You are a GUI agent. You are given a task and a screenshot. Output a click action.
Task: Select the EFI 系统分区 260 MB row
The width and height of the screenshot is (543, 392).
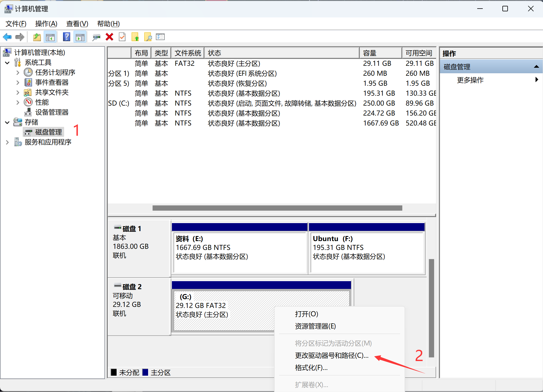[x=272, y=74]
